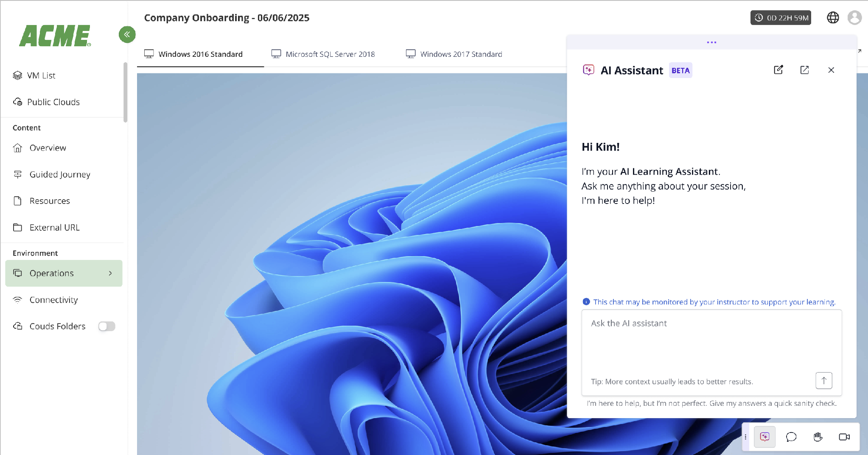Enable the Couds Folders toggle switch

tap(107, 326)
